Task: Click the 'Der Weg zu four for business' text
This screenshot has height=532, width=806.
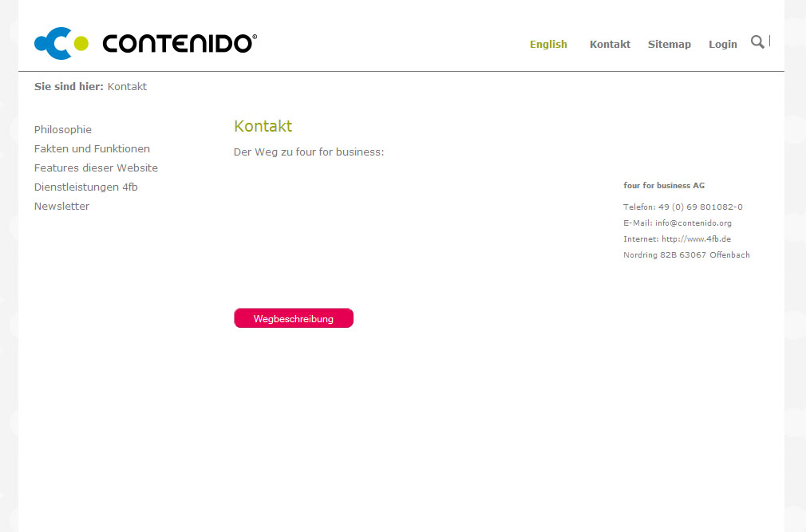Action: [x=309, y=152]
